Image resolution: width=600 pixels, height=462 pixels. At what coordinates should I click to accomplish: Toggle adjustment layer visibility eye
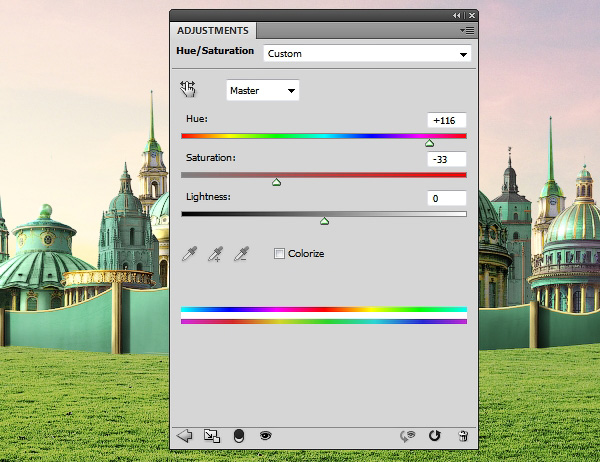tap(266, 436)
